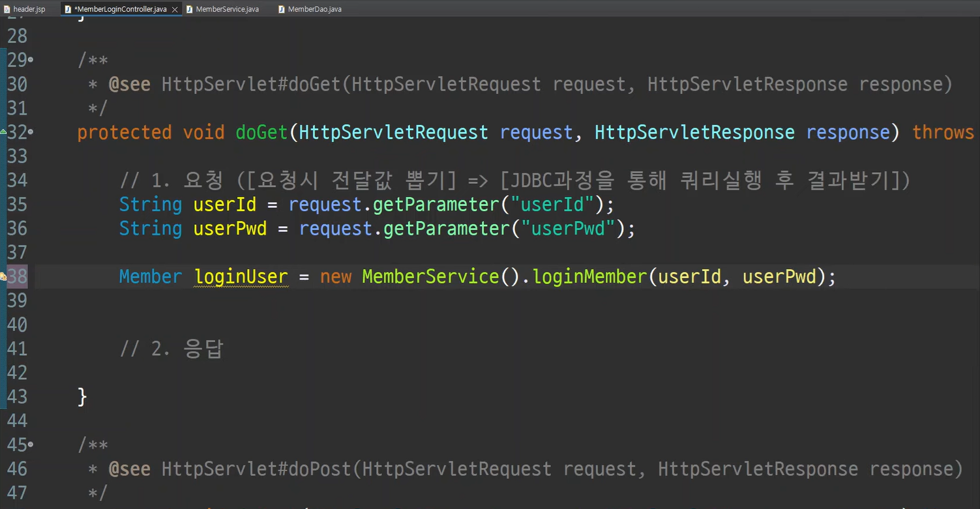Click the 'throws' keyword on line 32
Viewport: 980px width, 509px height.
(x=943, y=132)
